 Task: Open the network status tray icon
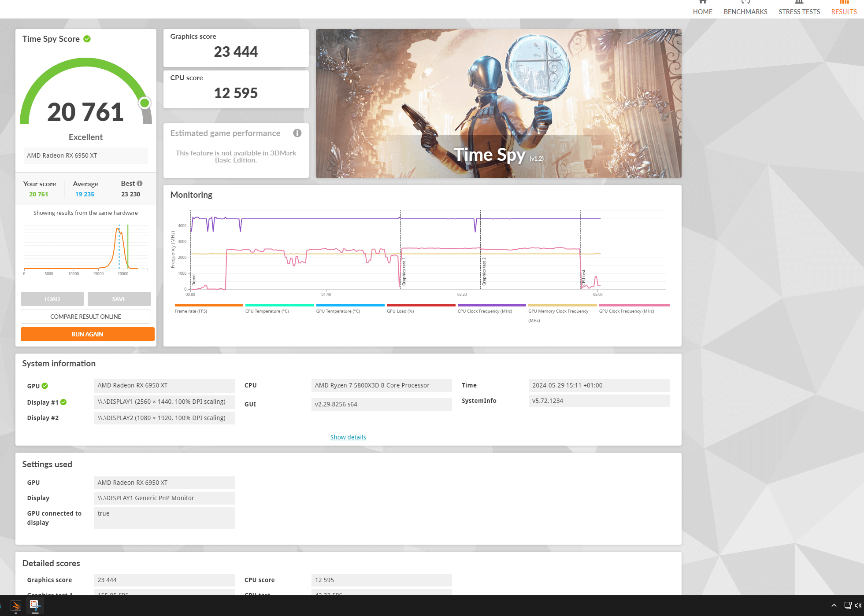click(848, 605)
